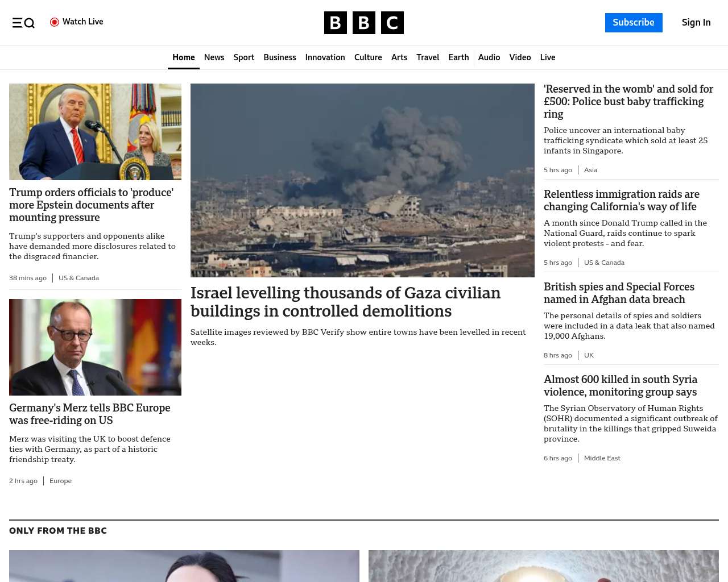Click the National Guard raids summary
The height and width of the screenshot is (582, 728).
[x=625, y=233]
